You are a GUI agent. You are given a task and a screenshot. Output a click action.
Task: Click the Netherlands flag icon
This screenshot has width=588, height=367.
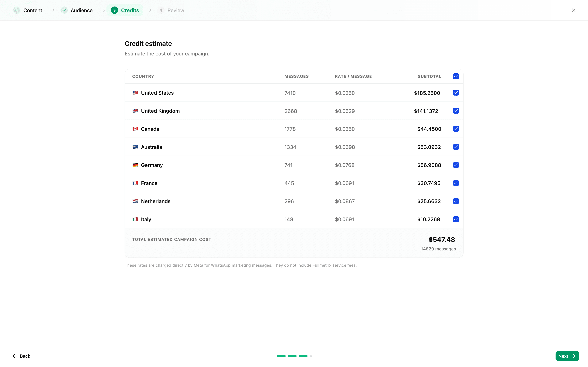135,201
